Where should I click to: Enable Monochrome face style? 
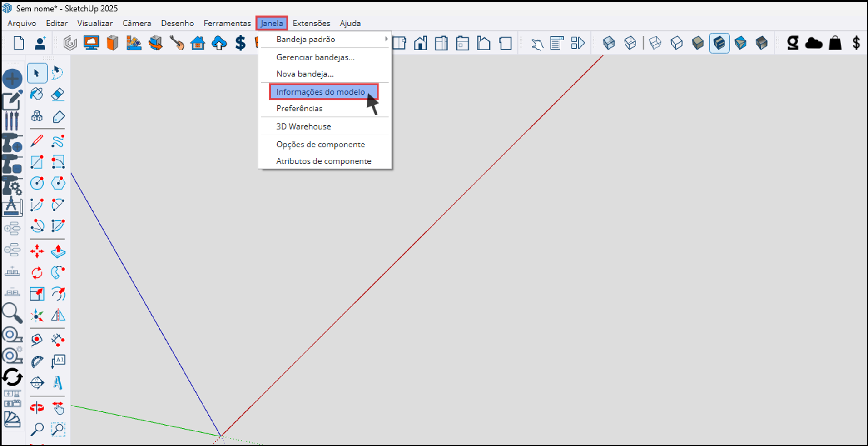point(762,43)
